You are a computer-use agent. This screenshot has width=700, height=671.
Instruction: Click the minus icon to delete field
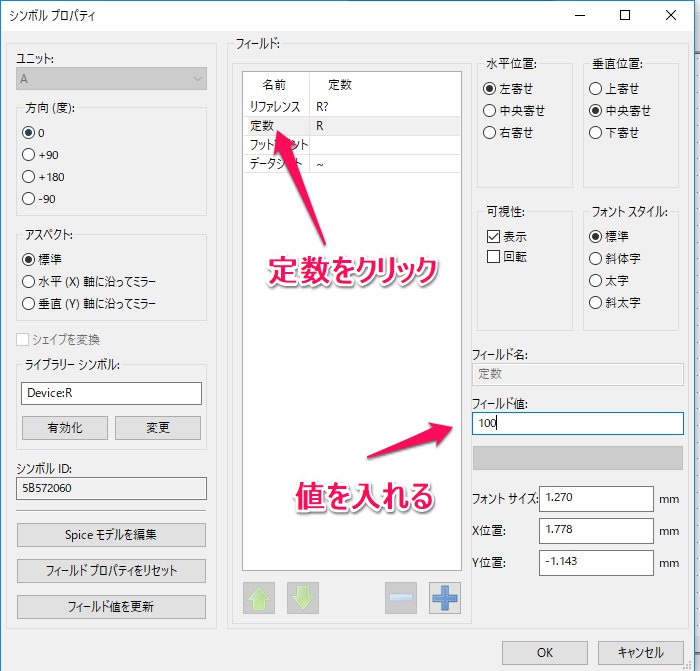(x=400, y=598)
